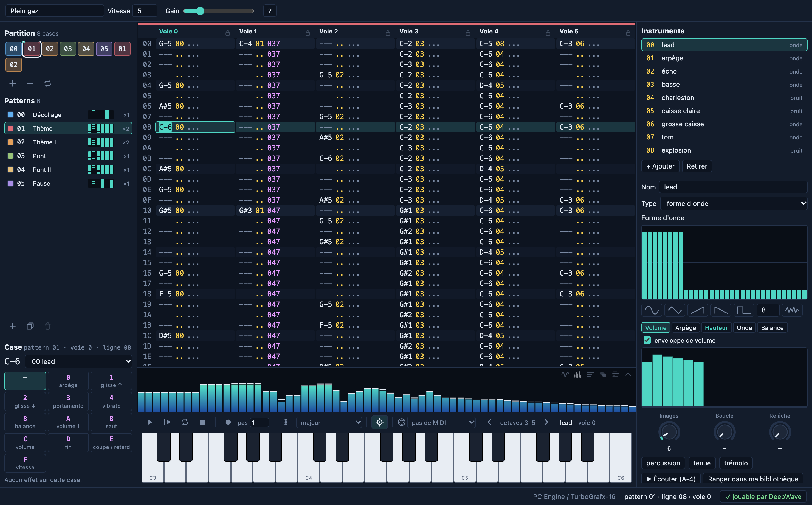Adjust the Images knob
This screenshot has width=812, height=505.
tap(669, 432)
